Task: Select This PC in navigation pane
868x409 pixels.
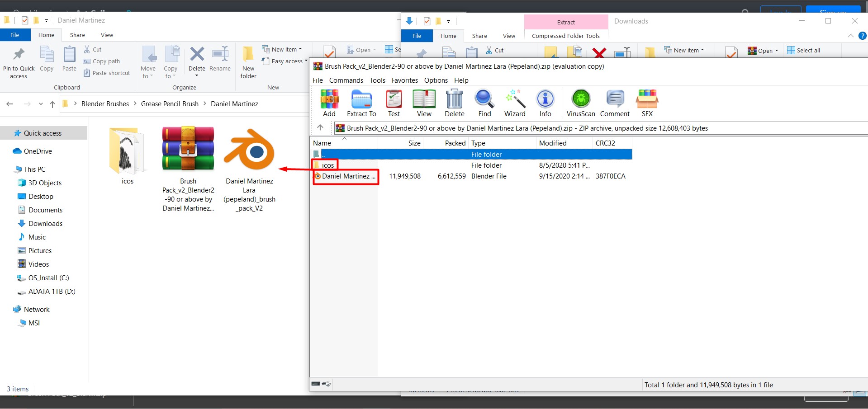Action: coord(34,169)
